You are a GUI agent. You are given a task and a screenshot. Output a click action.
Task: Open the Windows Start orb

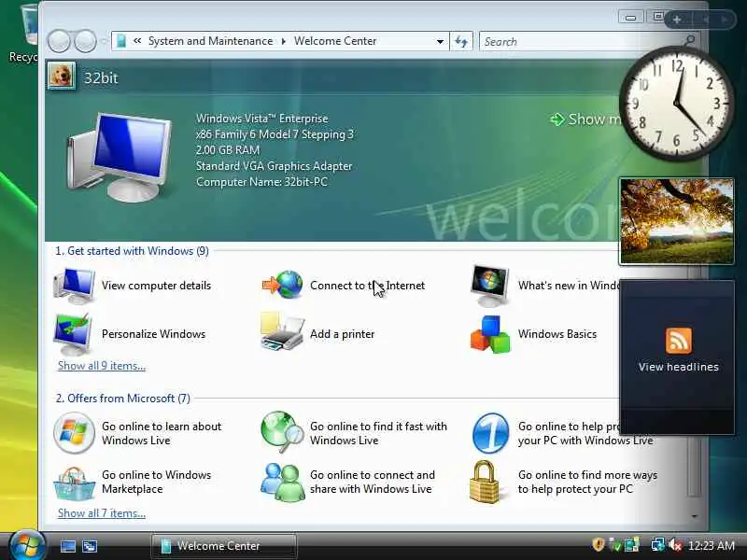[x=27, y=545]
